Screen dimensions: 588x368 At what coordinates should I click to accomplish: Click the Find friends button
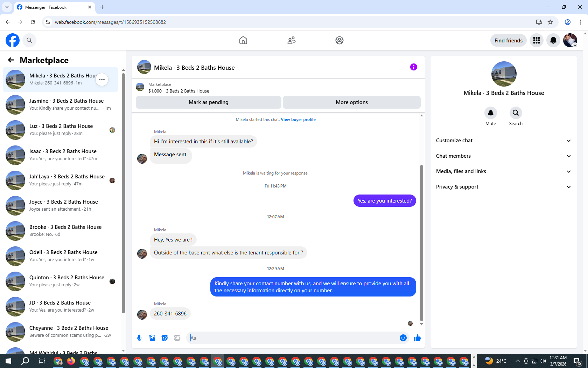(509, 40)
